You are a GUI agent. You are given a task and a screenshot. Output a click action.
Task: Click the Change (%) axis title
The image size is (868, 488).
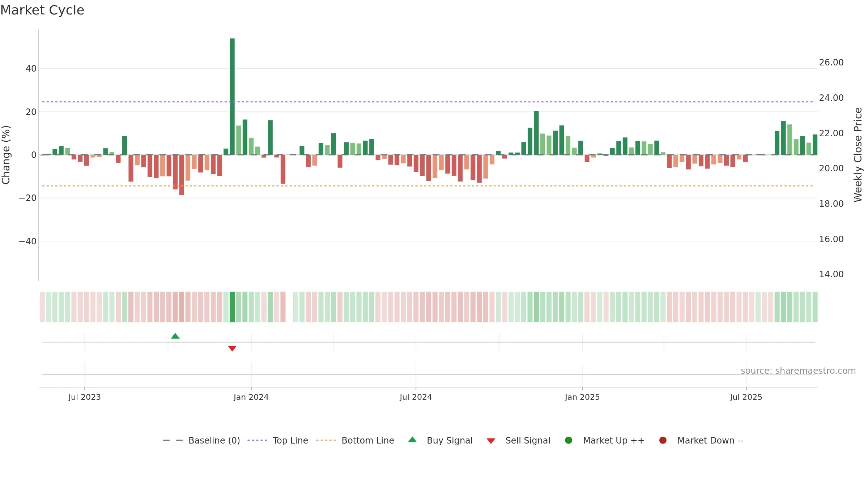6,155
